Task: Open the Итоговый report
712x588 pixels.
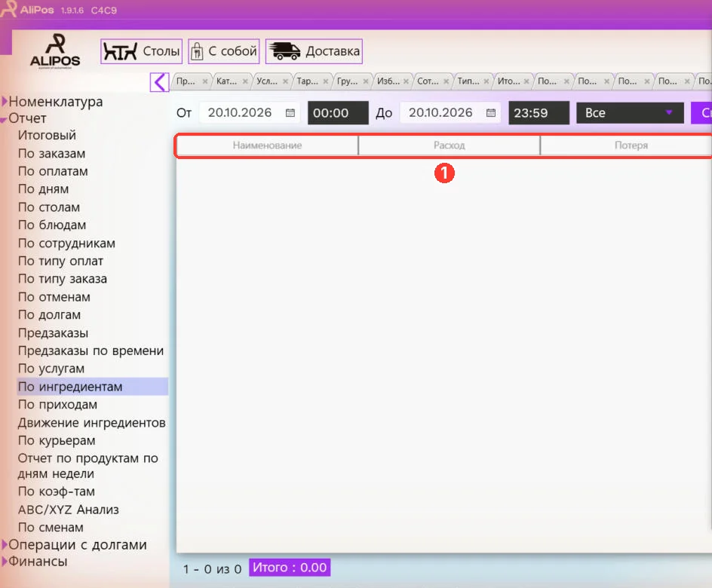Action: coord(47,135)
